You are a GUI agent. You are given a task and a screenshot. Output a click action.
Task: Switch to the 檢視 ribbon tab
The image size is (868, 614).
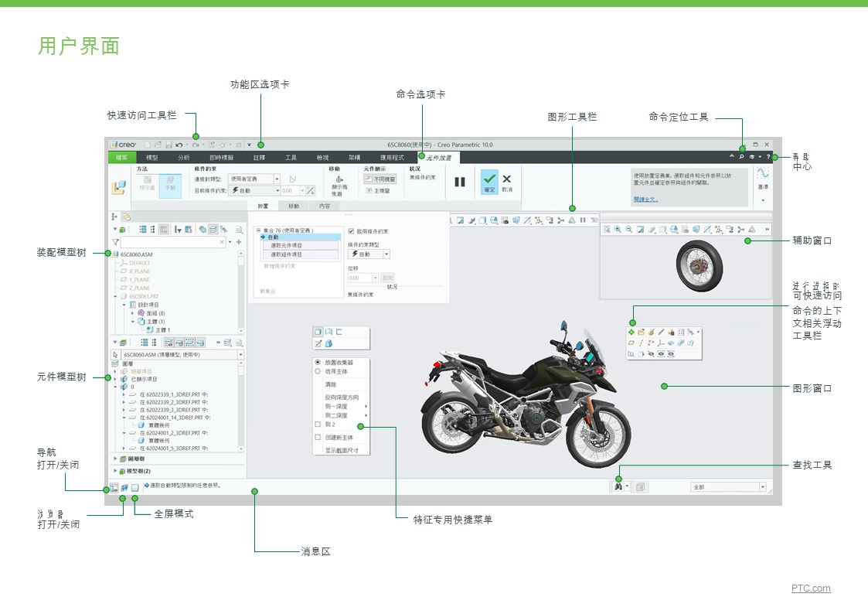click(322, 158)
